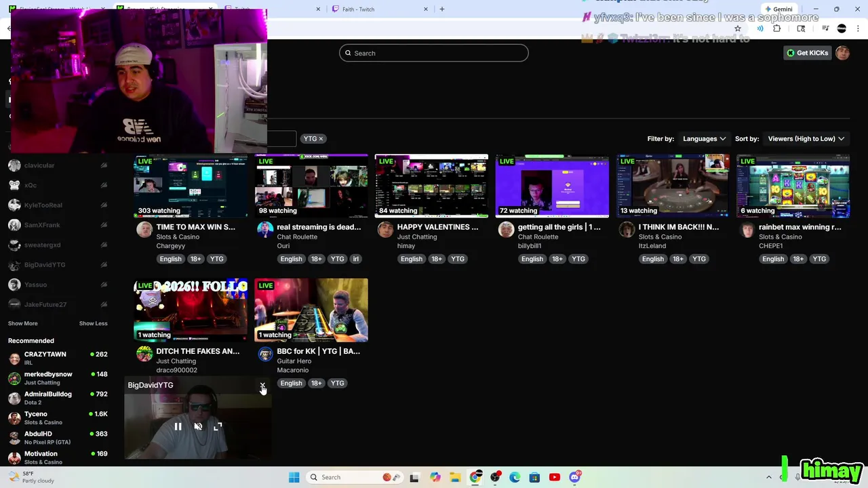Click the Get KICKs button
The height and width of the screenshot is (488, 868).
click(807, 53)
